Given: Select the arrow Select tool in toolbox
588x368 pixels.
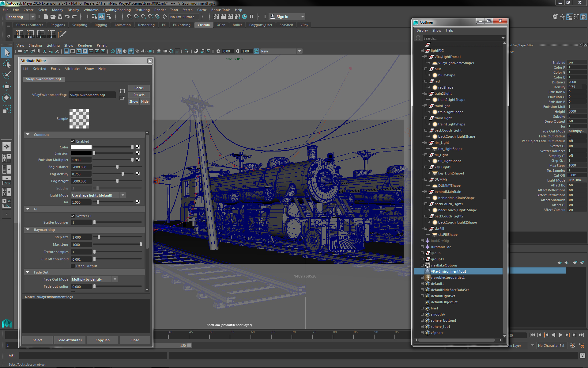Looking at the screenshot, I should click(7, 52).
